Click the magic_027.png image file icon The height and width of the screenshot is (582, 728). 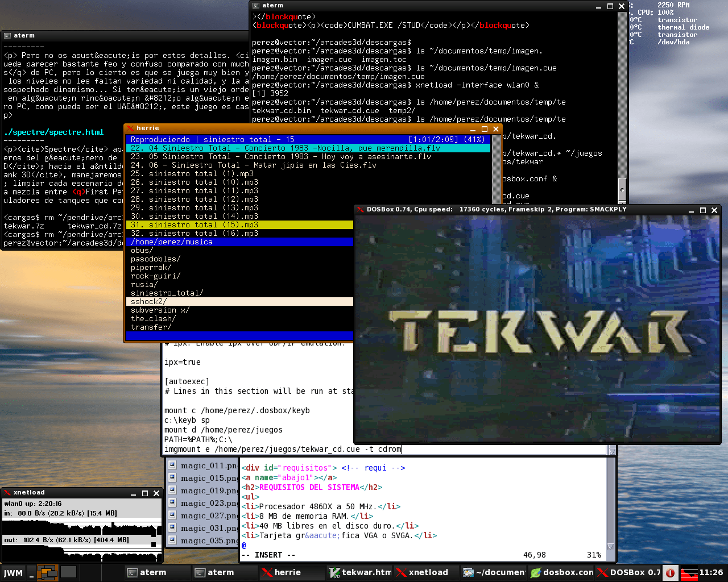point(172,516)
